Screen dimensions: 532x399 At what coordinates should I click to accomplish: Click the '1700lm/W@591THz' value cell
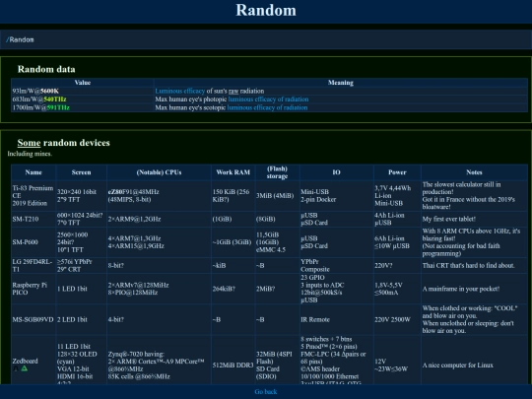pos(83,107)
